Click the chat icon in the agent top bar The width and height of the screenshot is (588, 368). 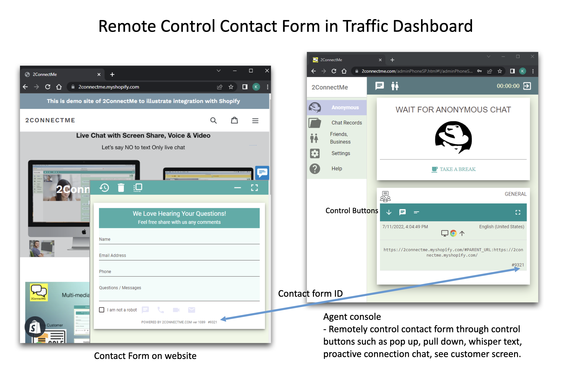(x=379, y=86)
